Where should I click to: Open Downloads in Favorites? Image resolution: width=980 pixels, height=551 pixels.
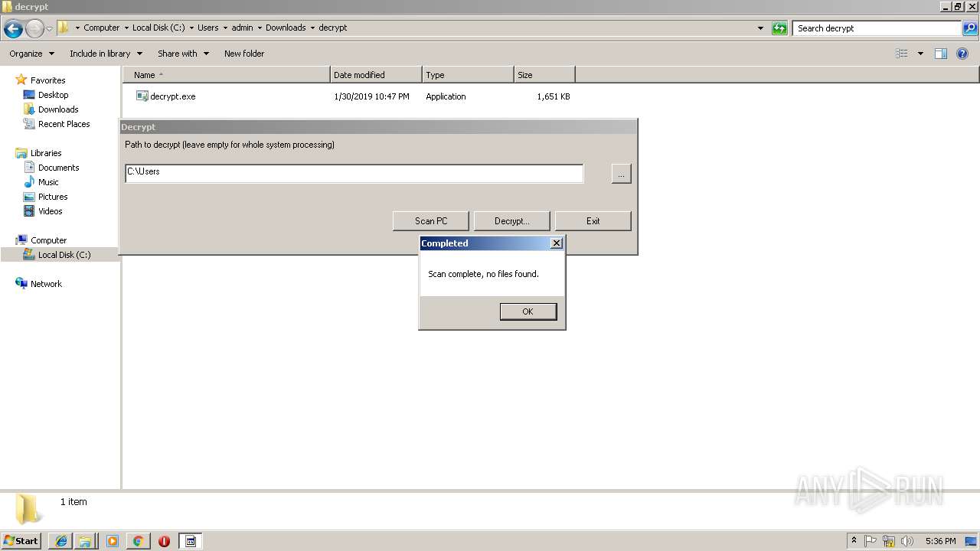[x=58, y=109]
